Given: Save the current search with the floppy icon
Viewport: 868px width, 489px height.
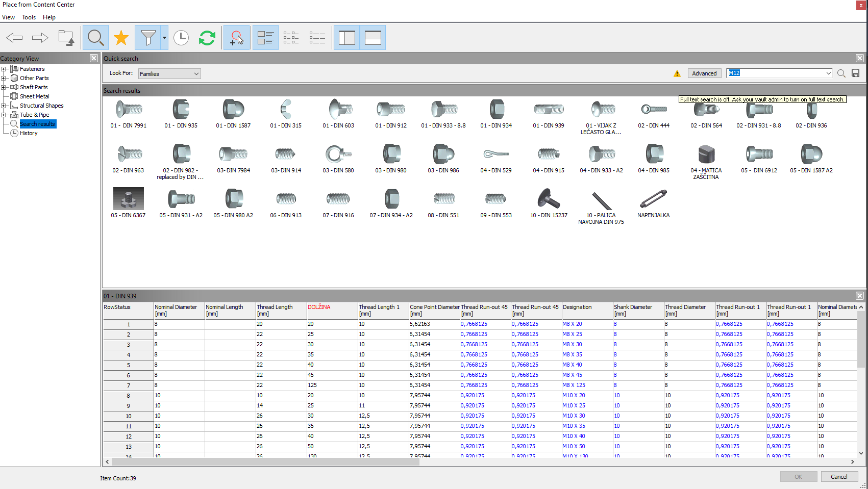Looking at the screenshot, I should (x=855, y=73).
